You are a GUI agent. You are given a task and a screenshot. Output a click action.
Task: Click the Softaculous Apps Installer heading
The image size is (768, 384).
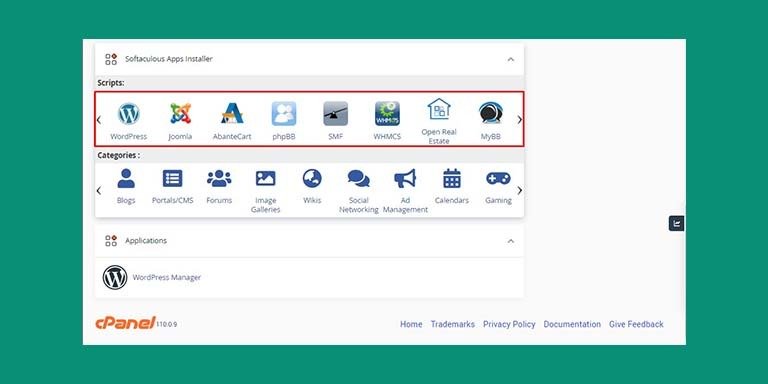pos(168,59)
